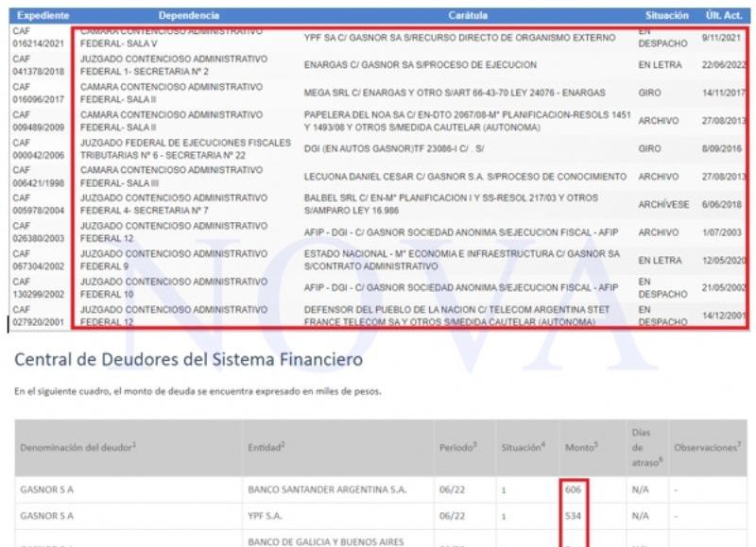Click the Dependencia column header

tap(189, 15)
